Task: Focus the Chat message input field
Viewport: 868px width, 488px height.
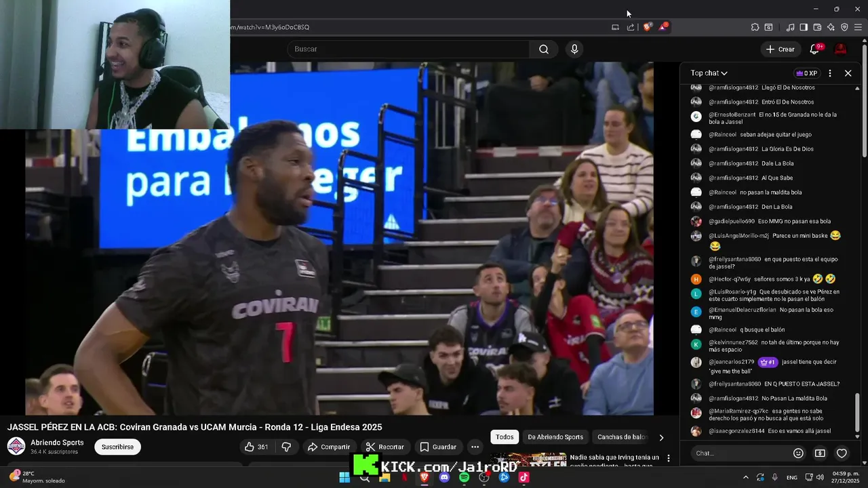Action: click(741, 453)
